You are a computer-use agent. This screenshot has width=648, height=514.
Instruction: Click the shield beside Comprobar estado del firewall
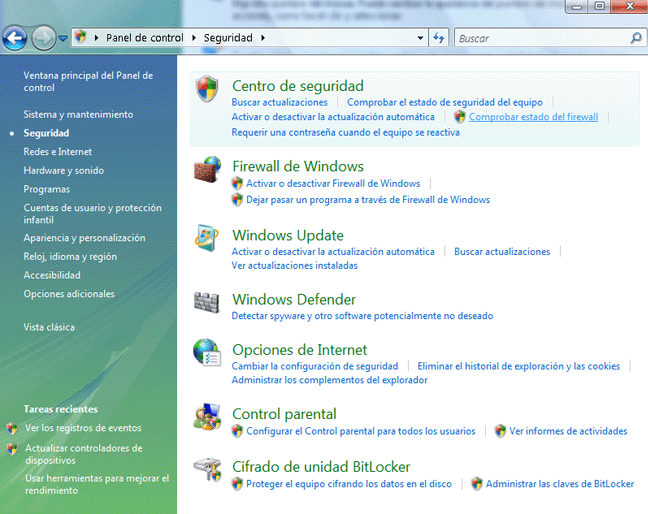pyautogui.click(x=460, y=117)
